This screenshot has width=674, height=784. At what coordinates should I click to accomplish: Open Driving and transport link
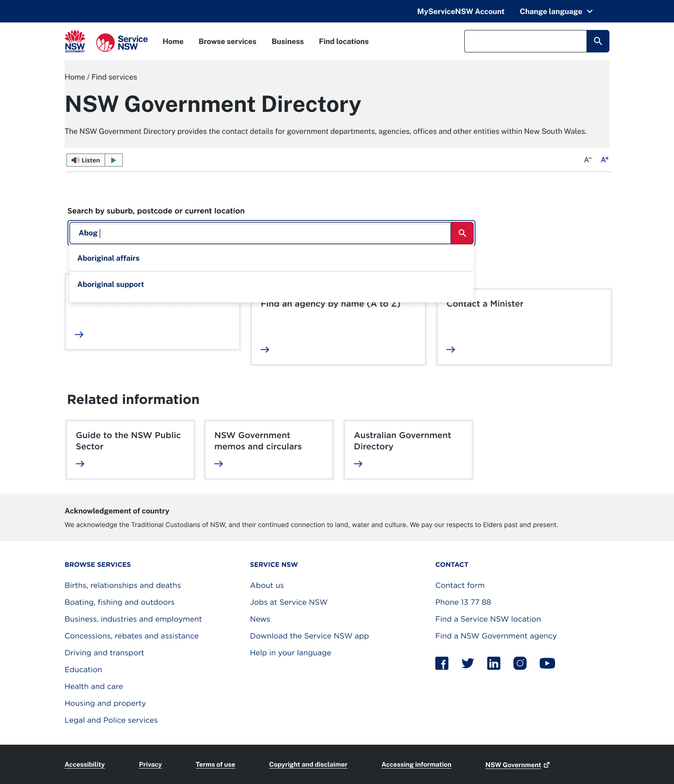pyautogui.click(x=104, y=653)
